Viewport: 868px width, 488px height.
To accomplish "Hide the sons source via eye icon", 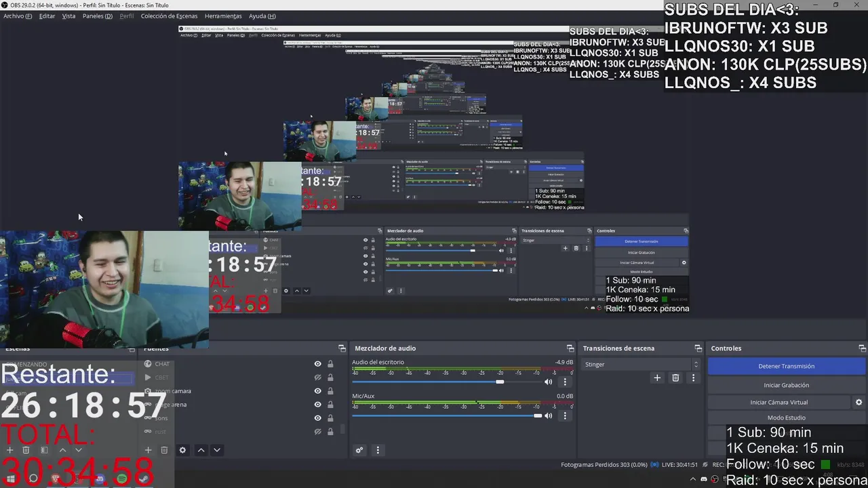I will 317,418.
